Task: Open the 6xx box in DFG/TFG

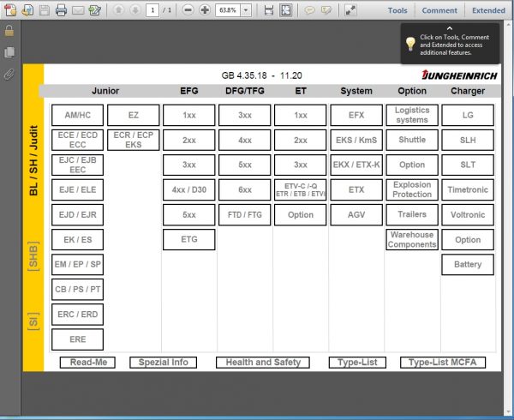Action: tap(245, 189)
